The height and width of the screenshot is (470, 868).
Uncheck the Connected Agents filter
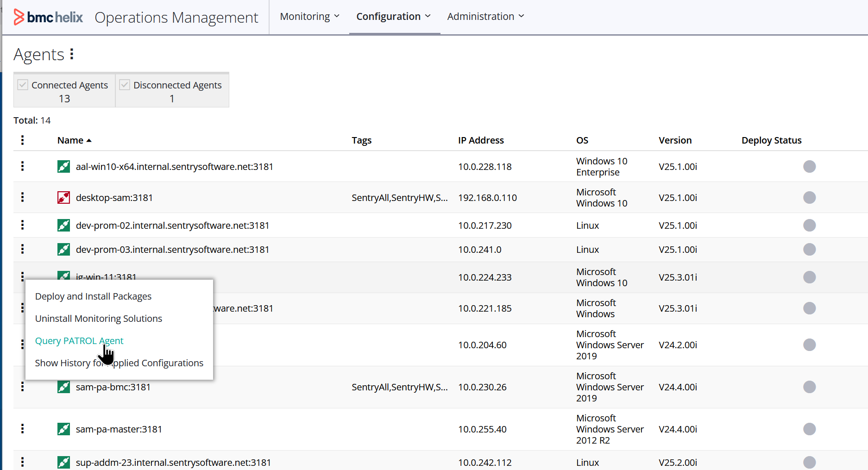23,84
